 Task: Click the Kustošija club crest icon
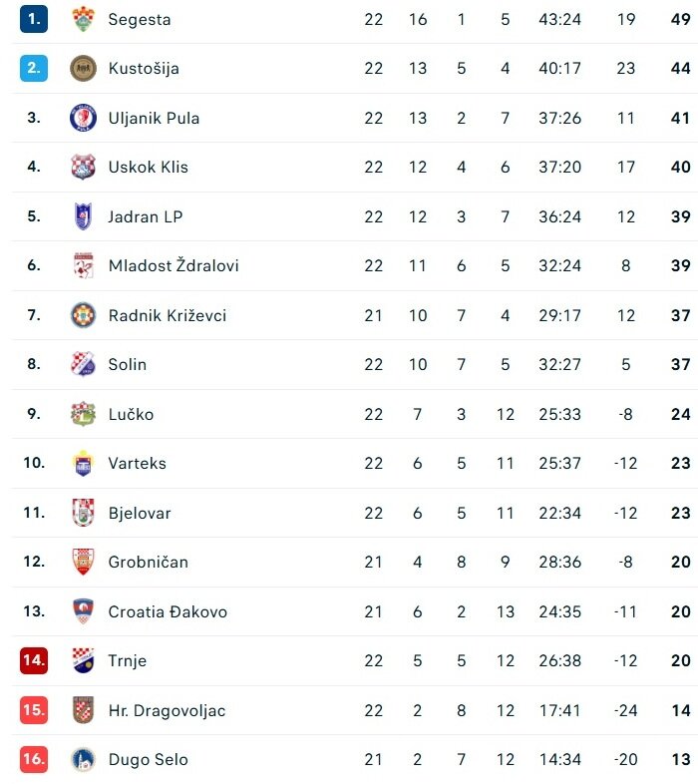83,68
